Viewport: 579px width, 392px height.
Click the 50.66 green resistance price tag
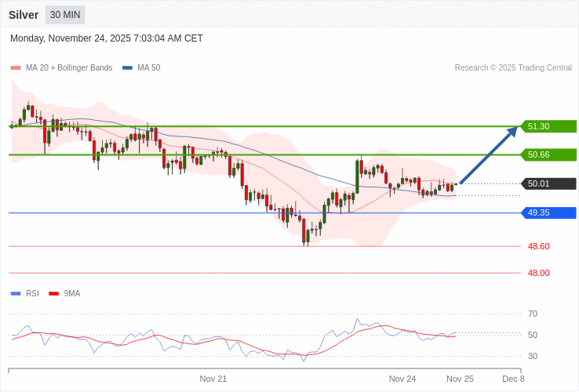click(548, 154)
